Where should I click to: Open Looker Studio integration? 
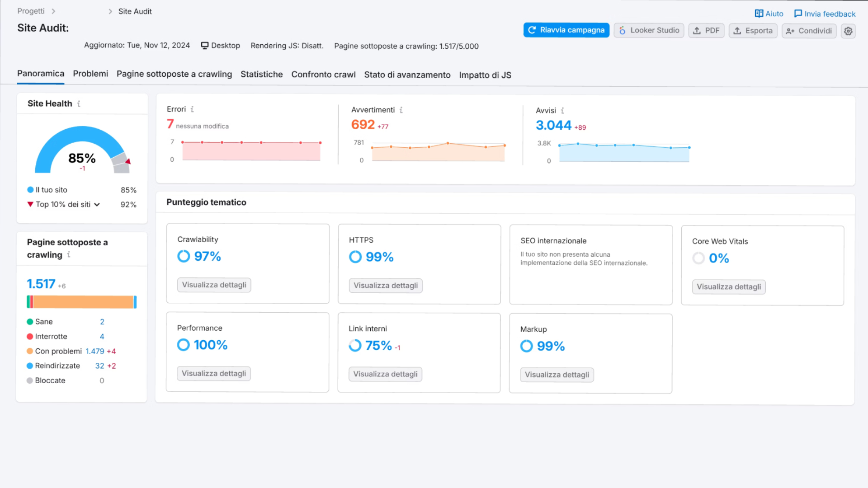point(649,30)
